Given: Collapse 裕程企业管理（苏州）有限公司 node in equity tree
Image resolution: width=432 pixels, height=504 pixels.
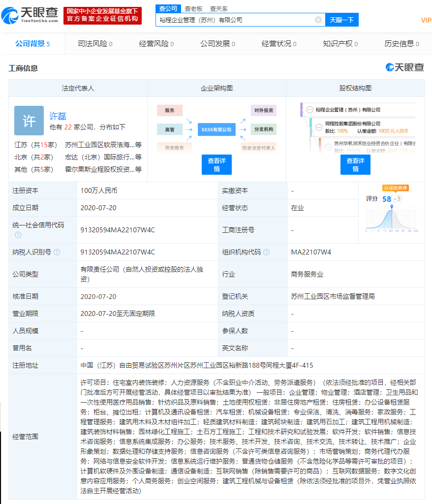Looking at the screenshot, I should click(x=309, y=110).
